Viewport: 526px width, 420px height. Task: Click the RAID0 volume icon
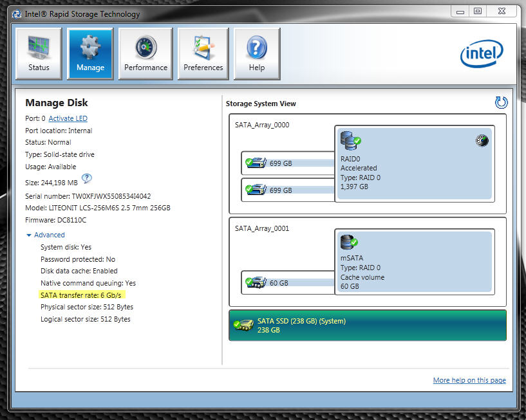tap(350, 142)
